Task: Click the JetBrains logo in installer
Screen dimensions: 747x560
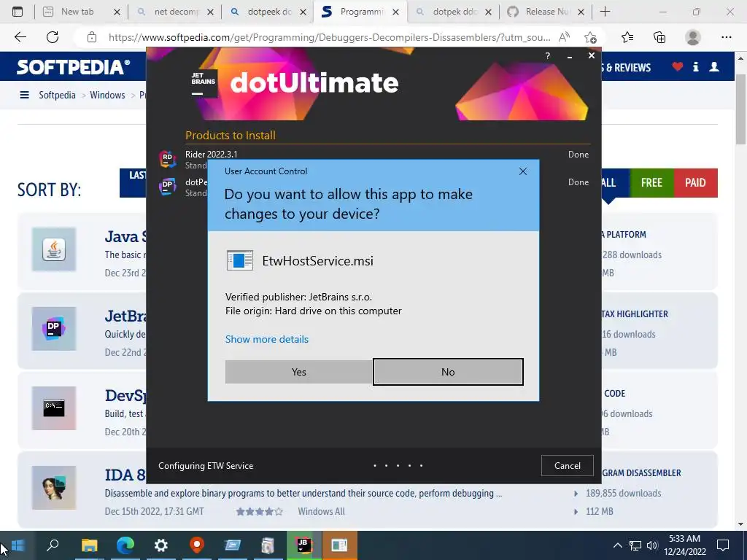Action: [204, 84]
